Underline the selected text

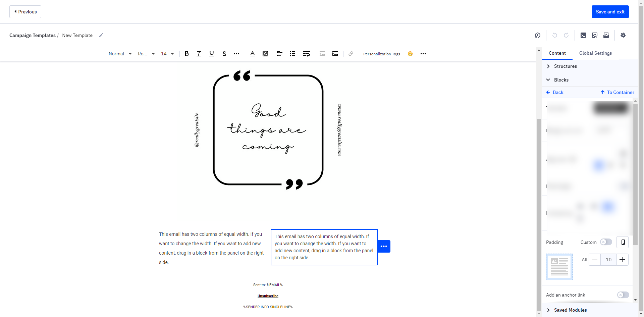[212, 54]
